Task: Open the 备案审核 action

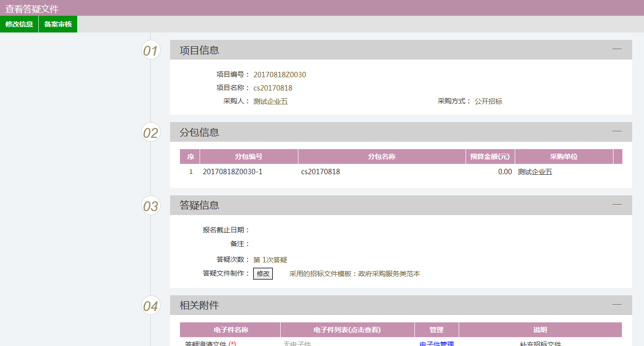Action: click(x=58, y=24)
